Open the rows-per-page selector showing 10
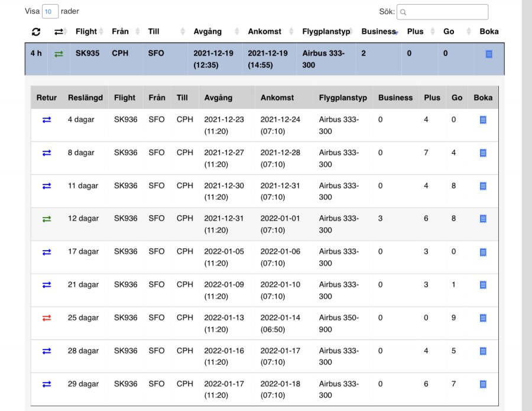The height and width of the screenshot is (411, 532). [x=50, y=12]
